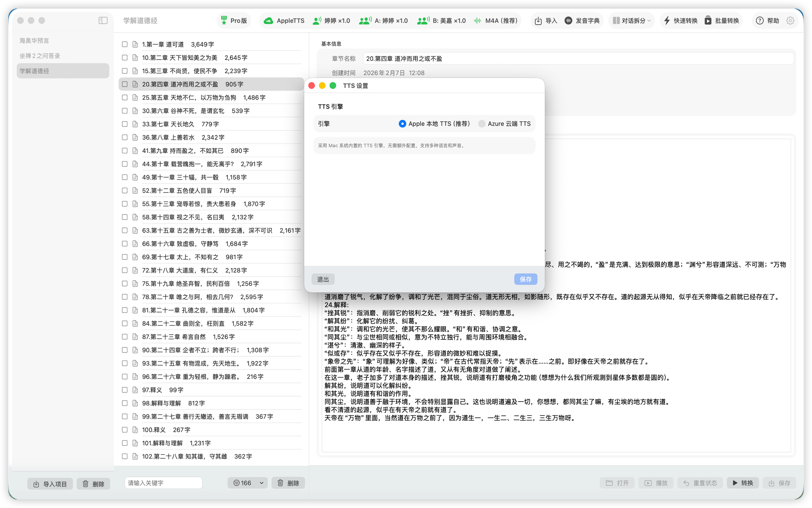This screenshot has width=812, height=508.
Task: Select the 学解道德经 project
Action: point(63,71)
